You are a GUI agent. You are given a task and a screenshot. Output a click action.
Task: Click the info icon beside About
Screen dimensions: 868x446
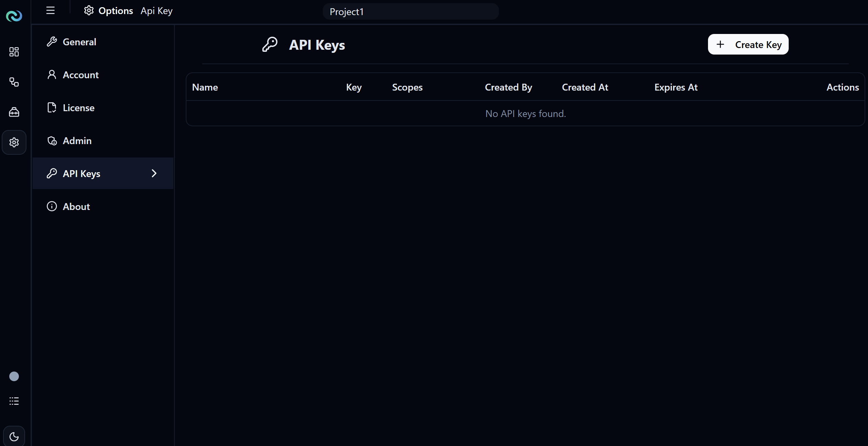(x=52, y=207)
